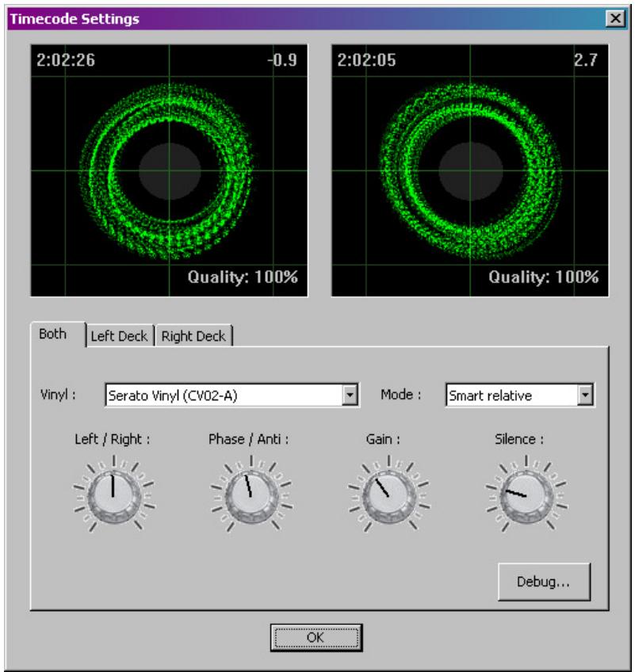Click the Silence : label
Image resolution: width=635 pixels, height=672 pixels.
pyautogui.click(x=519, y=439)
